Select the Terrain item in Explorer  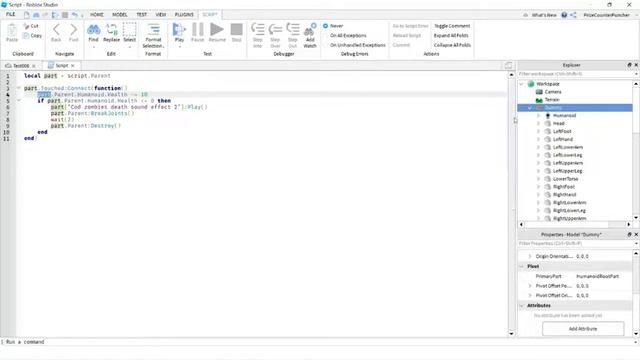pyautogui.click(x=551, y=100)
